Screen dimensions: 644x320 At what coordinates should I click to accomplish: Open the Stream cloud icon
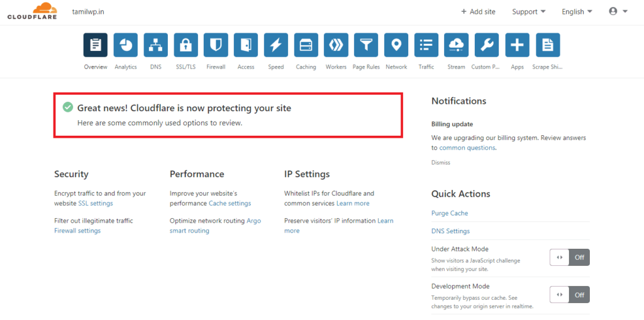point(457,45)
